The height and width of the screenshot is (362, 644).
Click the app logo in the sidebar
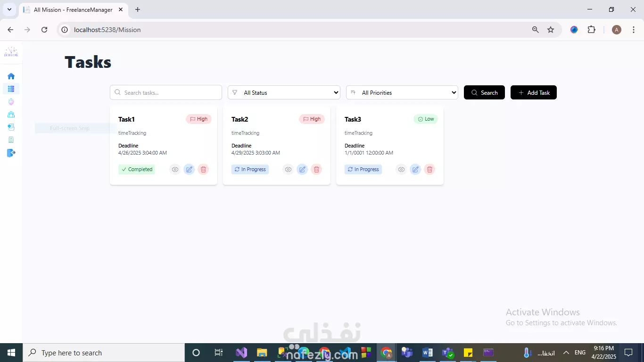tap(11, 52)
